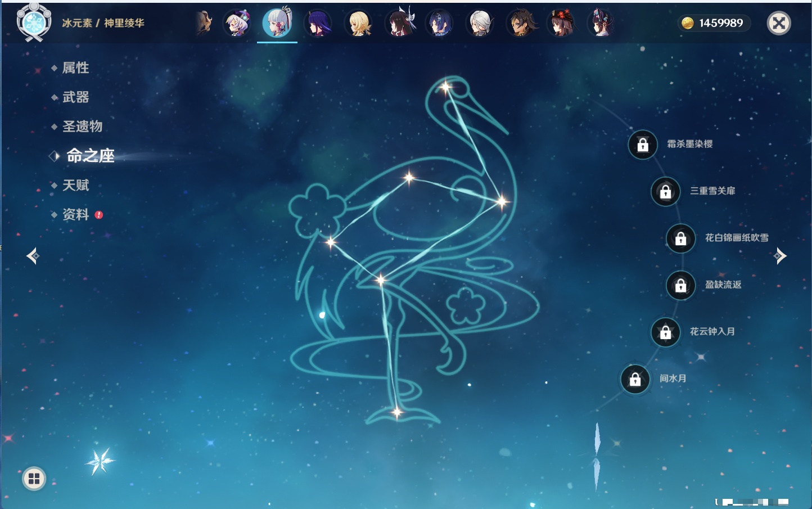Pick the dark-haired portrait with white hair ornament
Screen dimensions: 812x509
click(x=399, y=24)
